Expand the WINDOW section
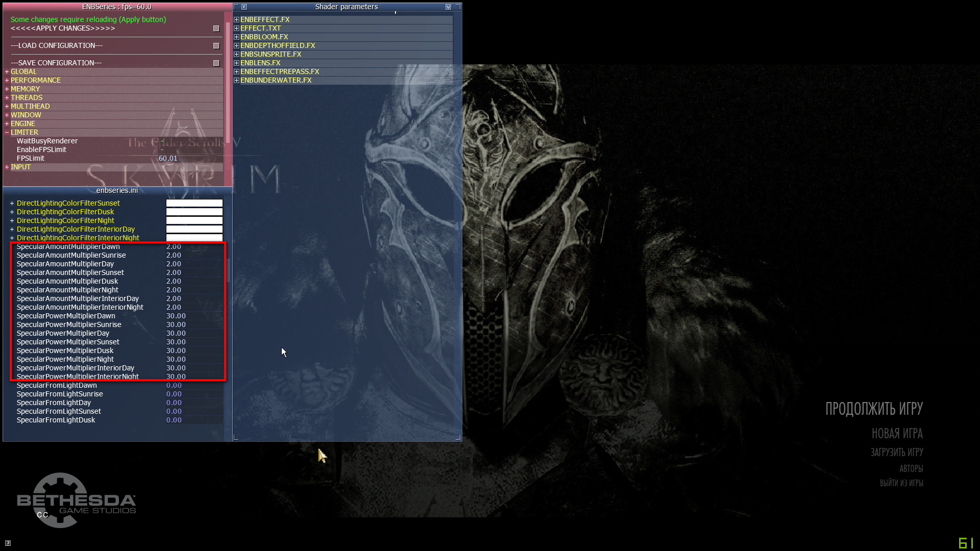Image resolution: width=980 pixels, height=551 pixels. click(x=7, y=115)
